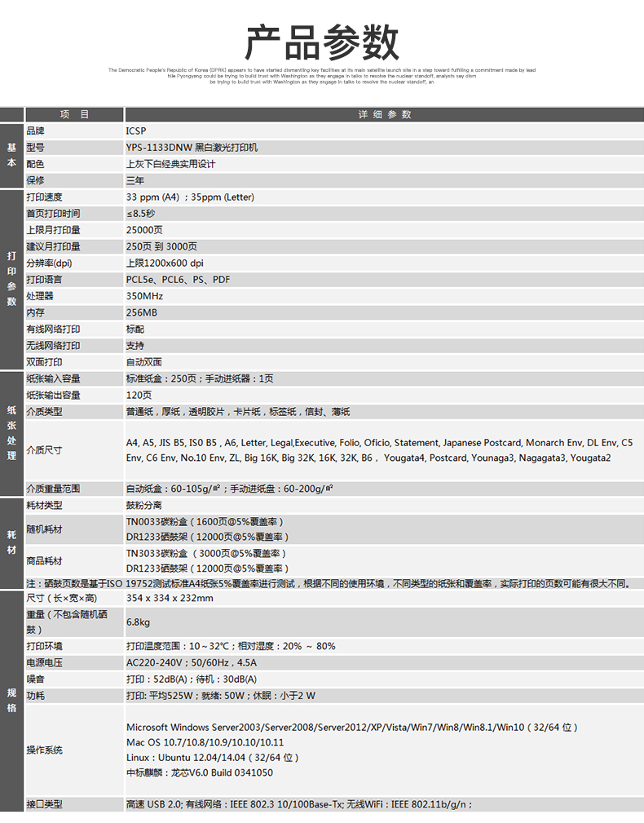Image resolution: width=644 pixels, height=823 pixels.
Task: Select media sizes line starting A4, A5
Action: (379, 443)
